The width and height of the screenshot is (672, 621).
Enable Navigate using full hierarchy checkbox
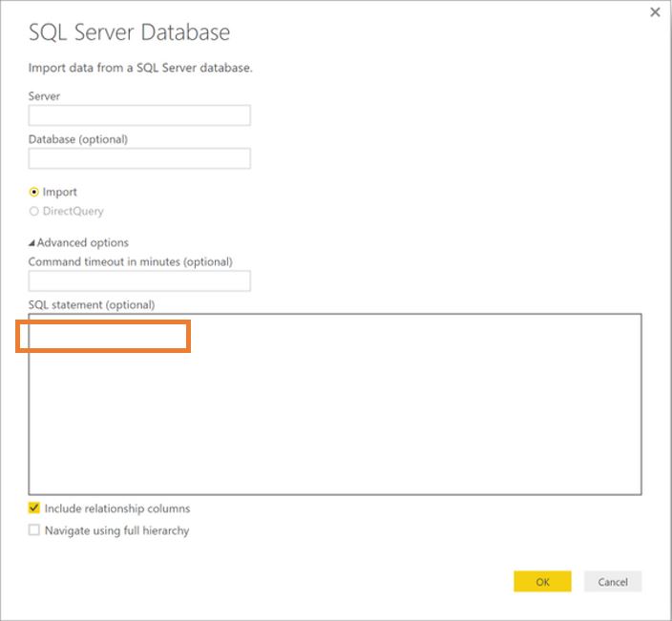[33, 529]
